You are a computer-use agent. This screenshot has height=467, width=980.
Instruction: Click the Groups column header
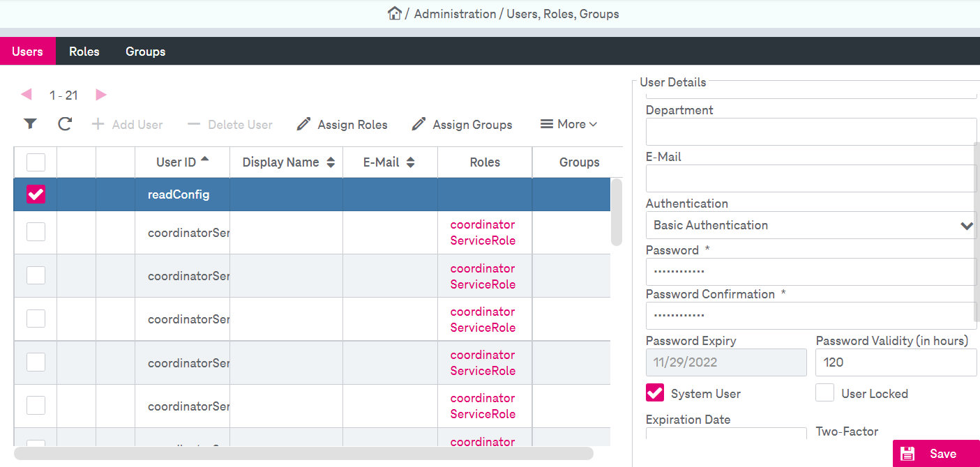pos(579,162)
